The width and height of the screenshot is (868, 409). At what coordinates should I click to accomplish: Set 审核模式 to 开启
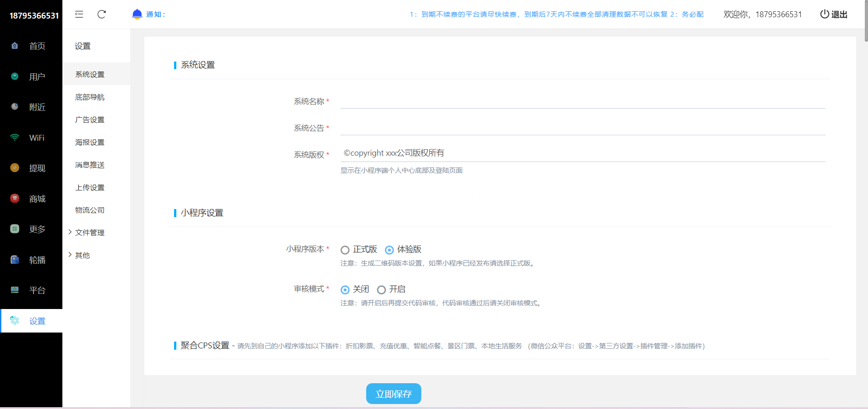point(382,290)
